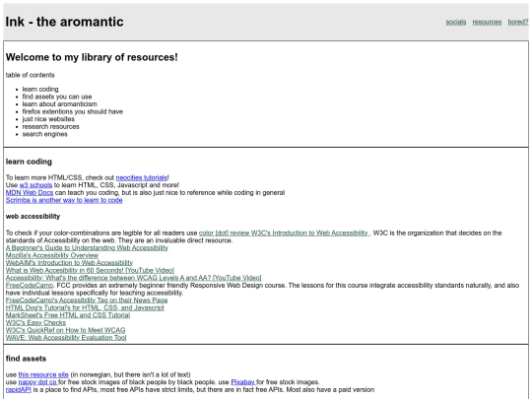Click this resource site link
532x399 pixels.
point(43,374)
